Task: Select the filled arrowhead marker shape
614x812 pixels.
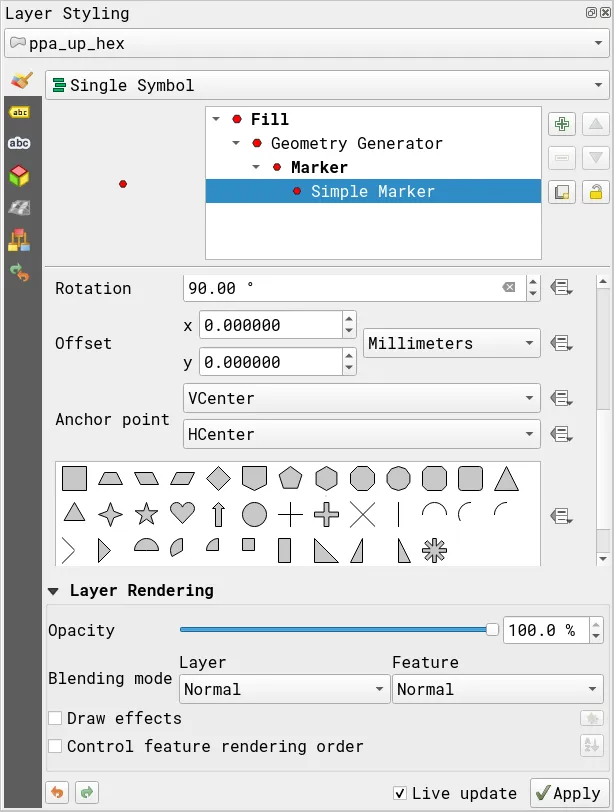Action: pos(105,550)
